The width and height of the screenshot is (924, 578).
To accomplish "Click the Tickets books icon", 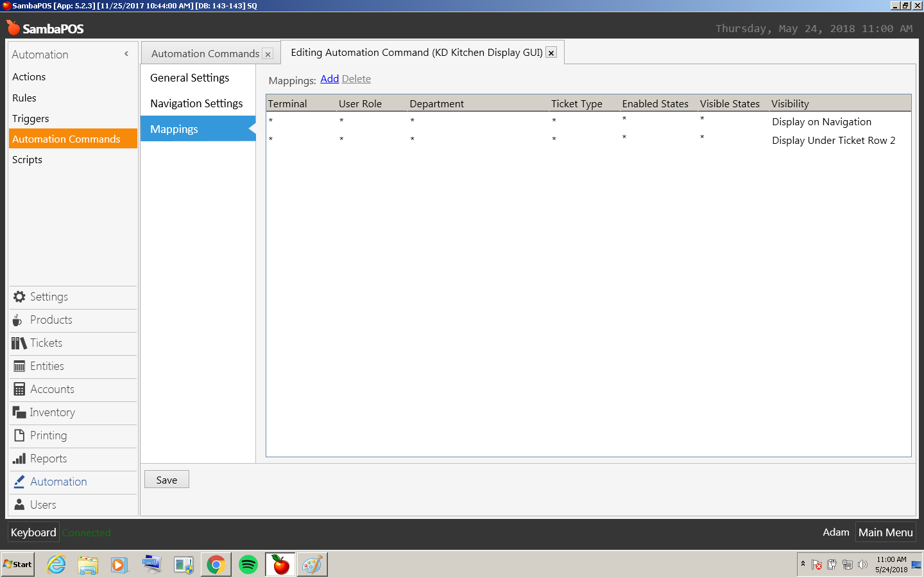I will pos(19,343).
